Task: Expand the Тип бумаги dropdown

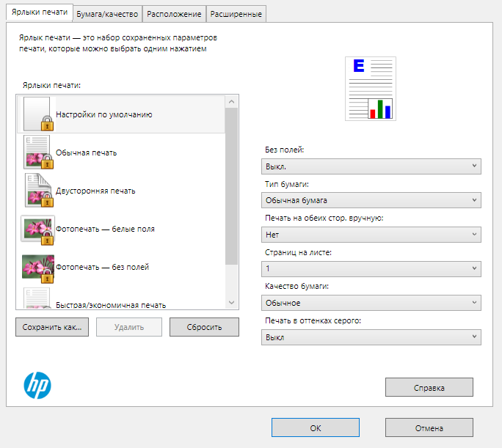Action: 371,200
